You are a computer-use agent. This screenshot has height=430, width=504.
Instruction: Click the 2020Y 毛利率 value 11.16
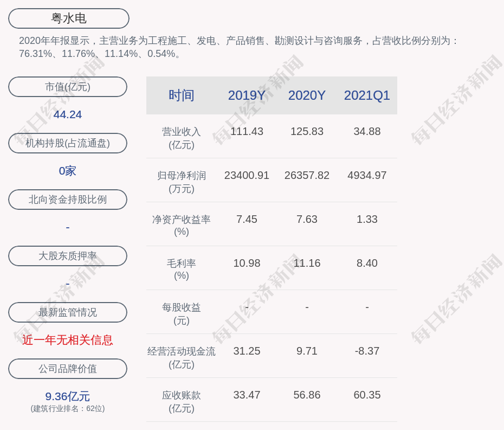click(307, 263)
